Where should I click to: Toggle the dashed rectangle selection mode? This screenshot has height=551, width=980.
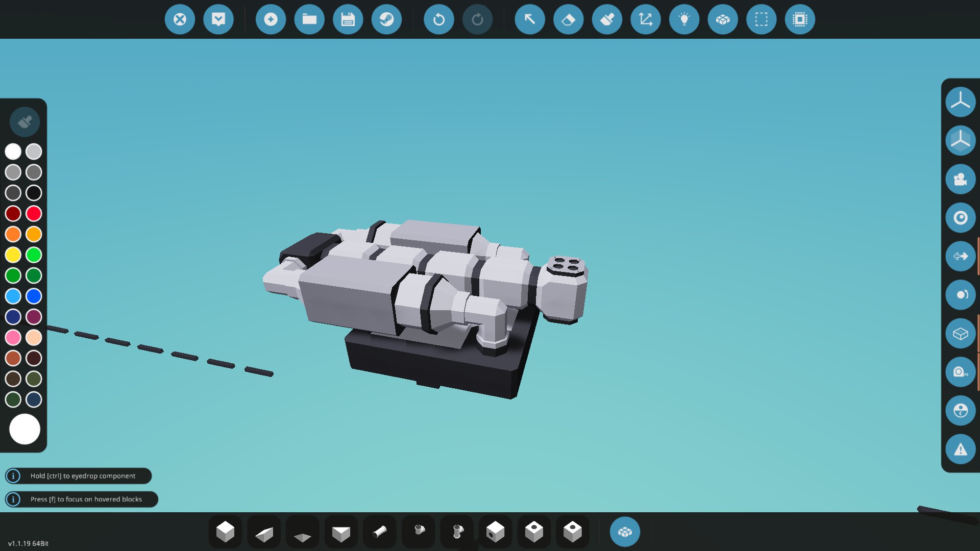click(x=761, y=19)
